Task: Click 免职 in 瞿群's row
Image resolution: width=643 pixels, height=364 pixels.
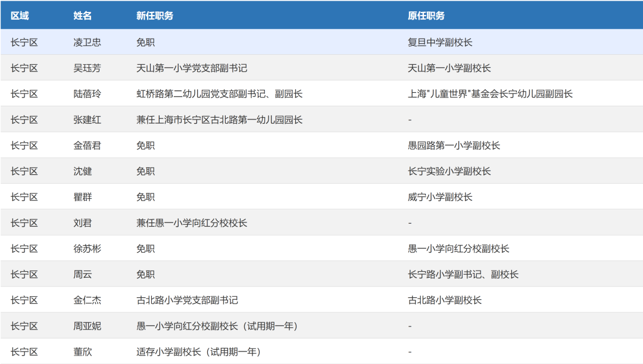Action: coord(146,197)
